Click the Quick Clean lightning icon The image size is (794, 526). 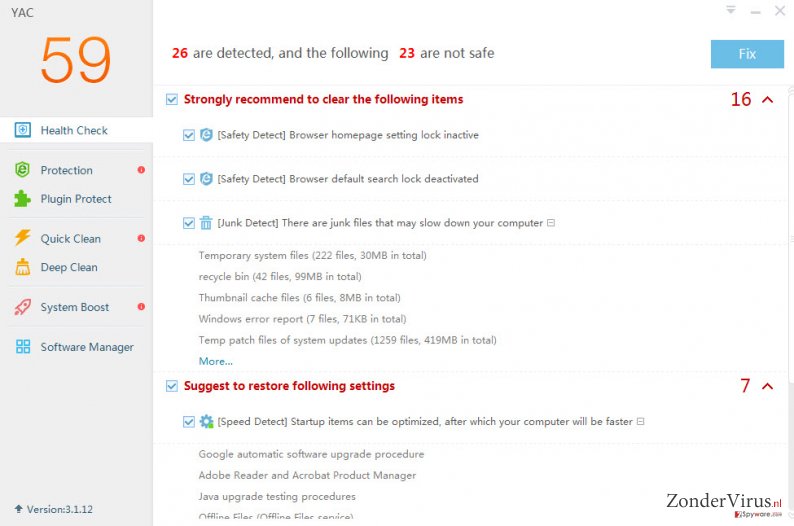click(x=22, y=237)
